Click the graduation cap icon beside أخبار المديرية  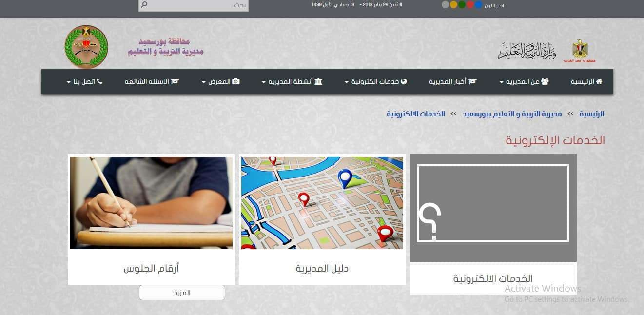click(x=472, y=81)
